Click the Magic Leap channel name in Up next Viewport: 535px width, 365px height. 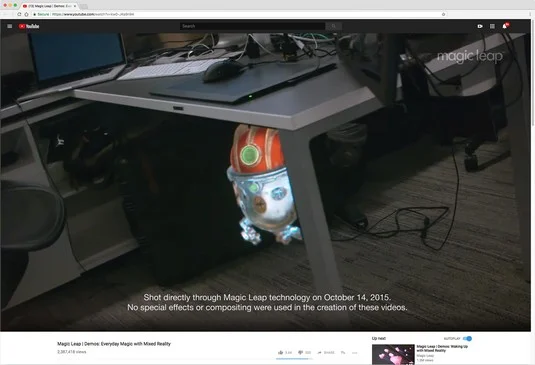pyautogui.click(x=425, y=355)
